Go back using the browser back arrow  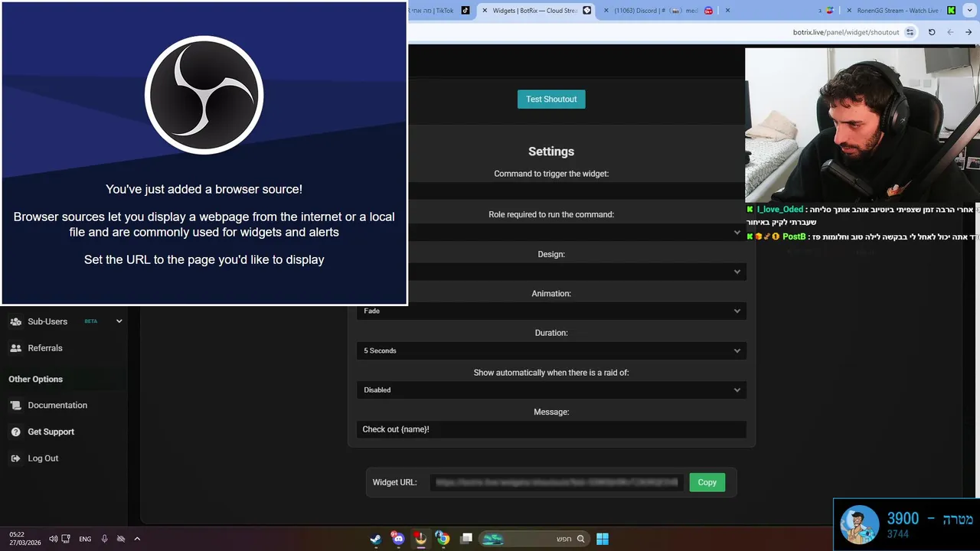(950, 32)
